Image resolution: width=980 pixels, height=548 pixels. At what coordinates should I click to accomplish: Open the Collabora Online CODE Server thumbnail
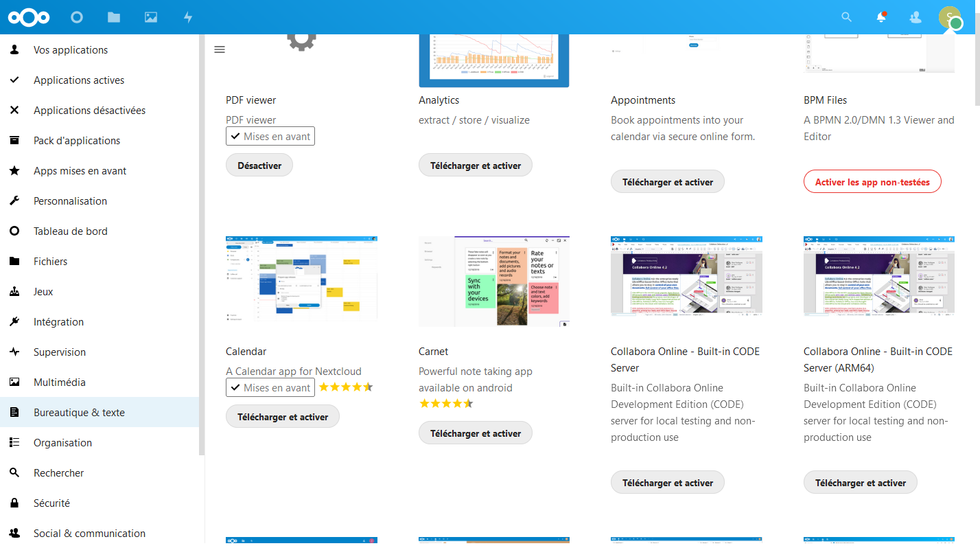[686, 276]
